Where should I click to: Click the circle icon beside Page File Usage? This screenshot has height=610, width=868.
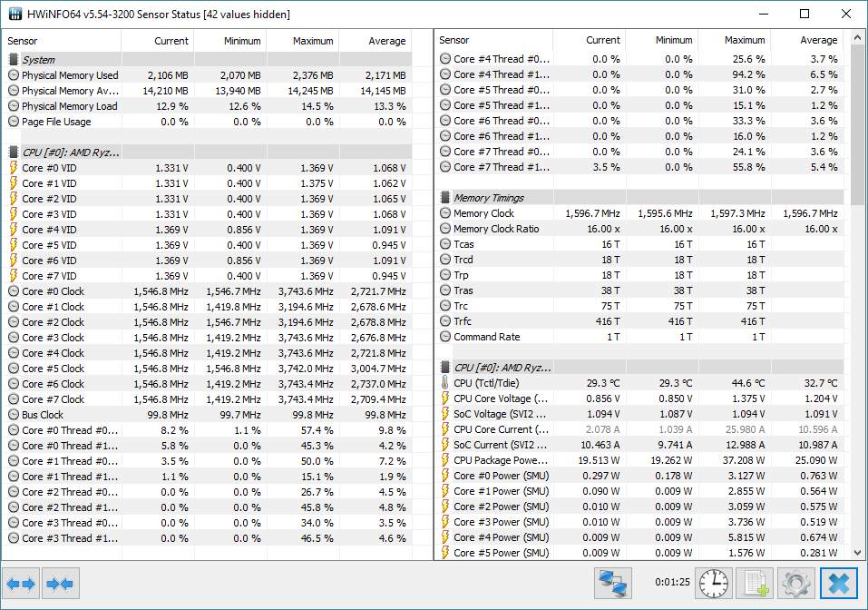[14, 122]
